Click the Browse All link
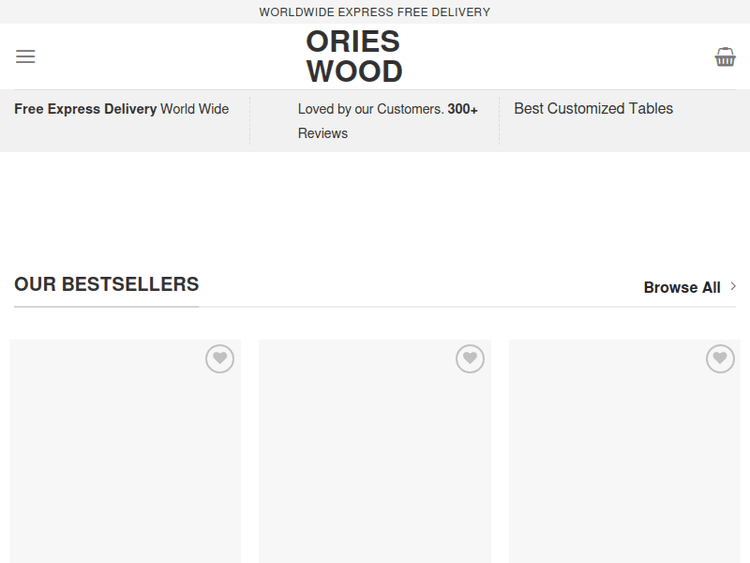Image resolution: width=750 pixels, height=563 pixels. click(682, 287)
